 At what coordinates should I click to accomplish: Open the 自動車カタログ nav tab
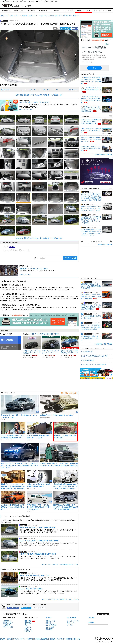point(19,10)
